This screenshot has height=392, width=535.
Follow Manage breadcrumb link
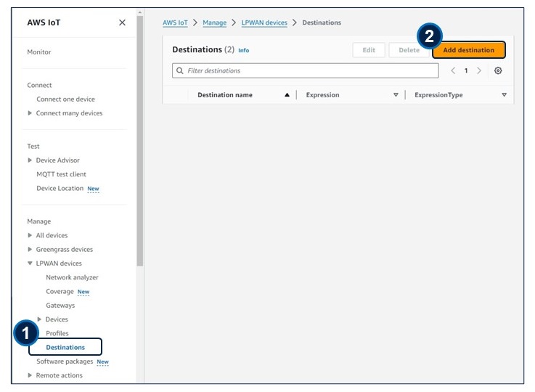215,23
